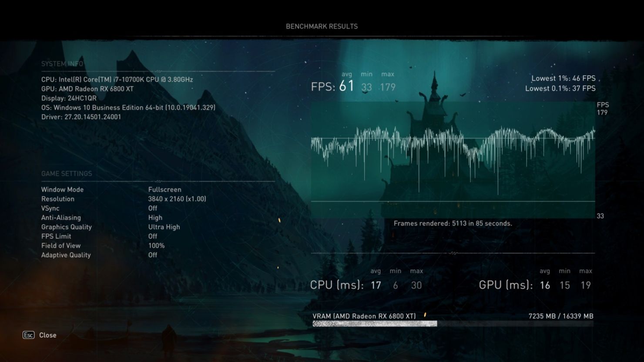
Task: Click the Off value in the VSync row
Action: (x=153, y=208)
